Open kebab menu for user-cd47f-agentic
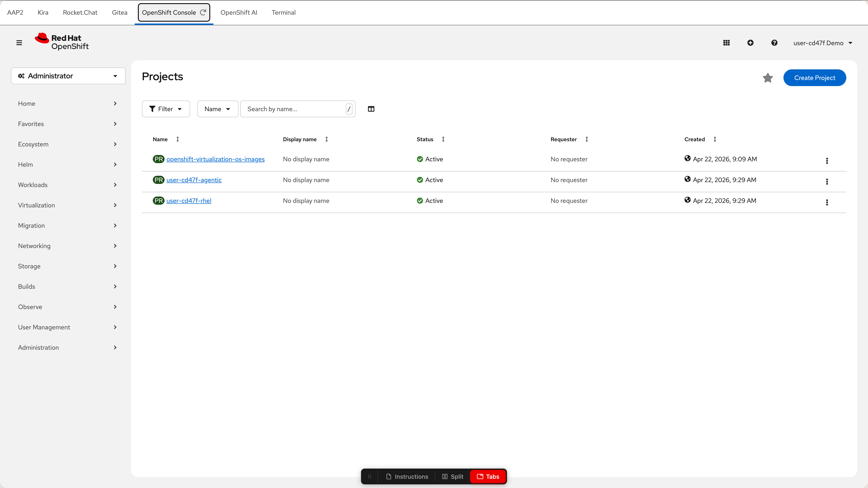The image size is (868, 488). [827, 181]
